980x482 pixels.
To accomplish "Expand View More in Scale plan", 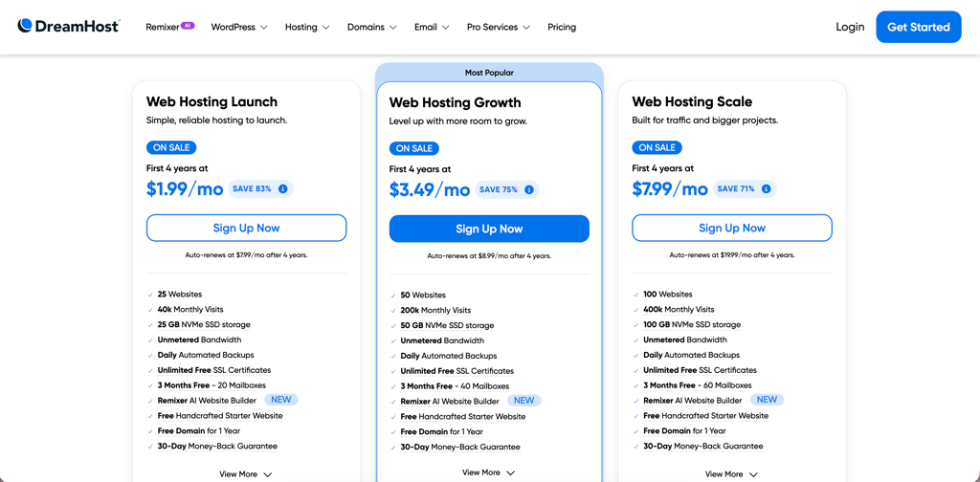I will pos(732,474).
